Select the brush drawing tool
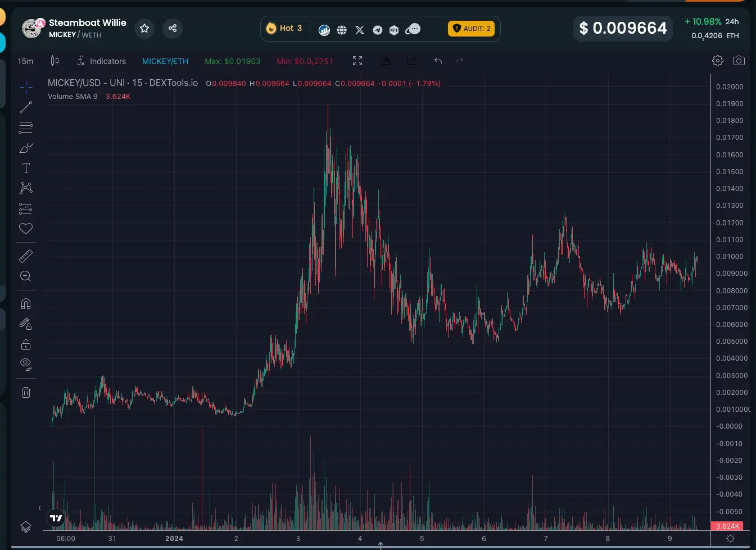This screenshot has width=756, height=550. (x=26, y=148)
